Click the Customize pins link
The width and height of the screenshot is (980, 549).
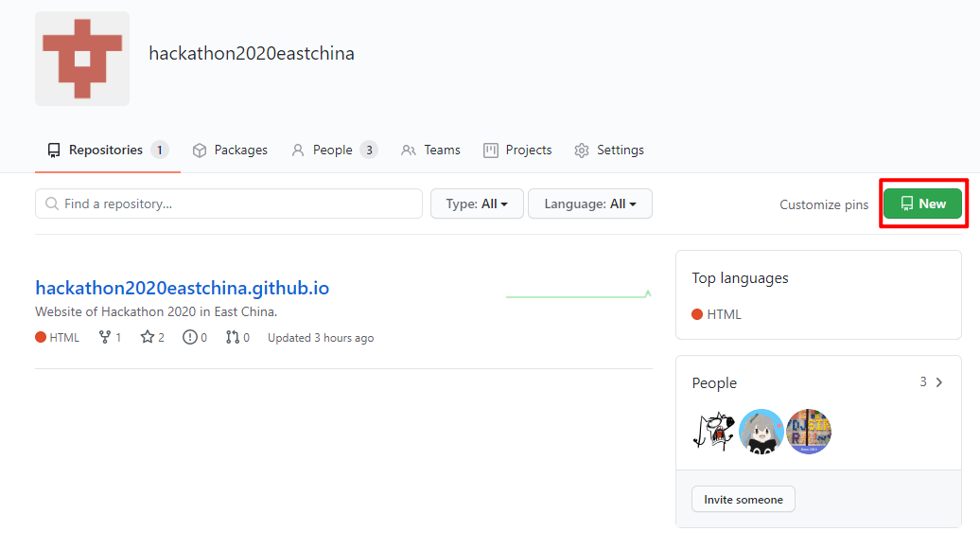click(x=824, y=204)
